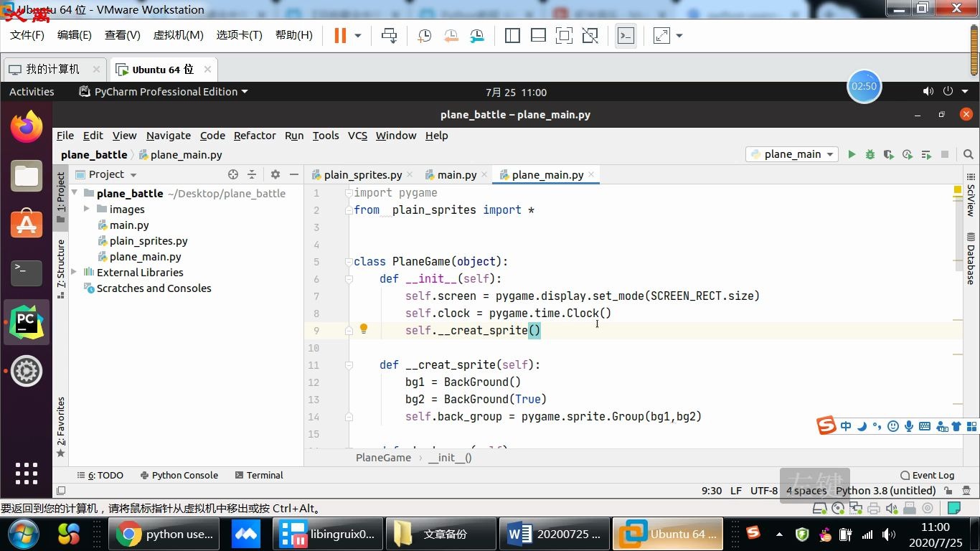Open the PyCharm settings gear in Project panel
Screen dimensions: 980x551
click(x=275, y=174)
